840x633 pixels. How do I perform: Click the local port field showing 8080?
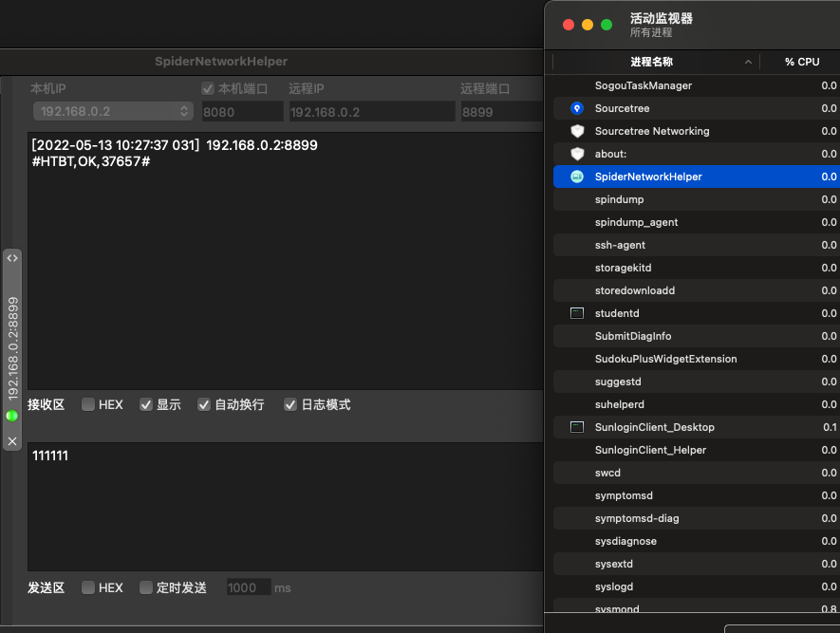242,112
